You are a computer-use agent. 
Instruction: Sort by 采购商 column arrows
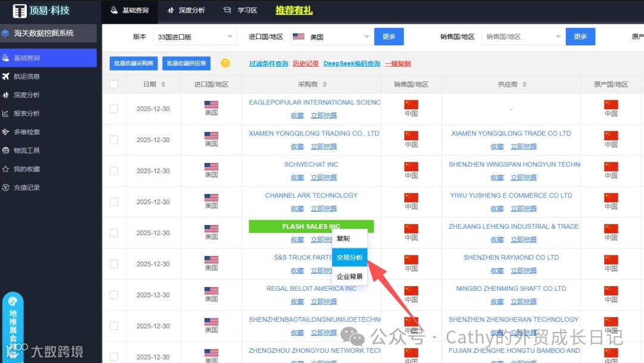[324, 84]
